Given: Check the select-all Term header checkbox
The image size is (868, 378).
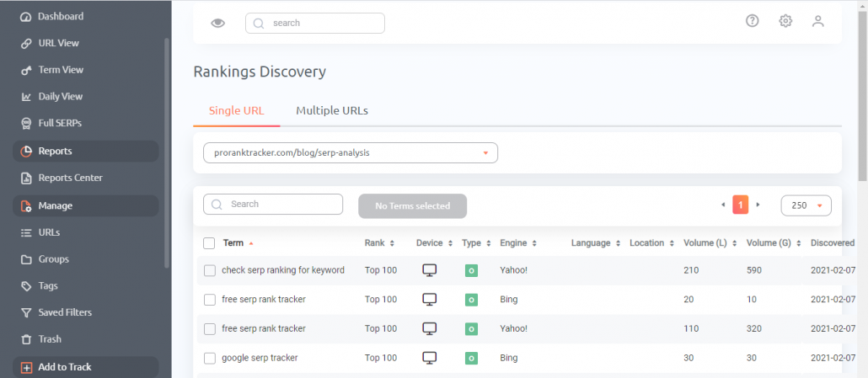Looking at the screenshot, I should click(209, 243).
